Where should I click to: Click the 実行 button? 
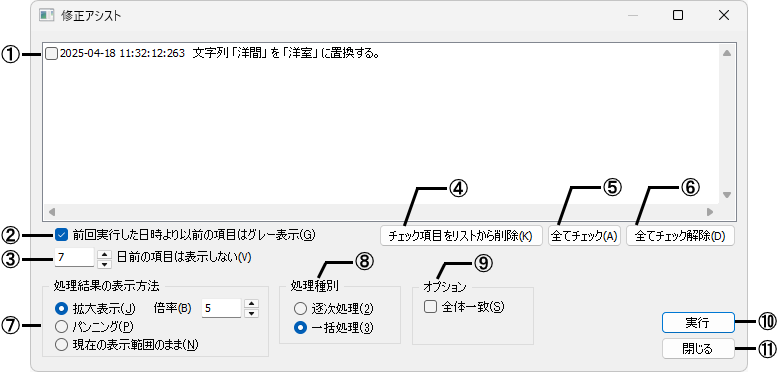pyautogui.click(x=698, y=322)
